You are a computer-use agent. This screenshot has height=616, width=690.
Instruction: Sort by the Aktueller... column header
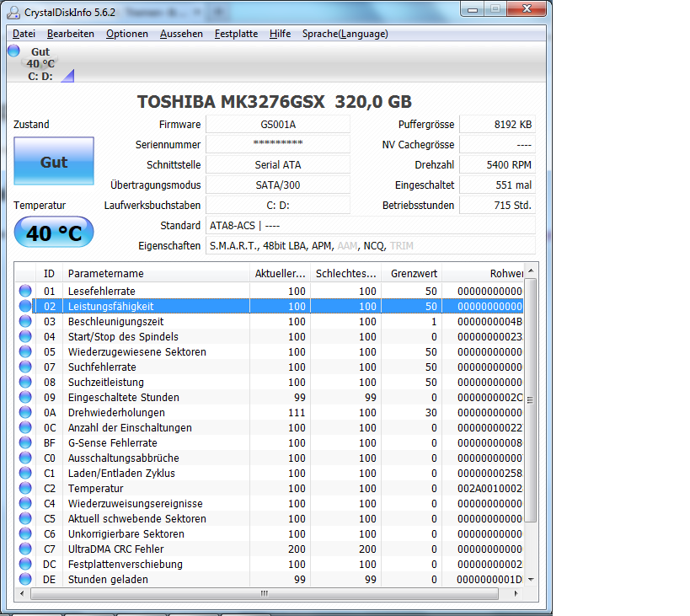280,274
